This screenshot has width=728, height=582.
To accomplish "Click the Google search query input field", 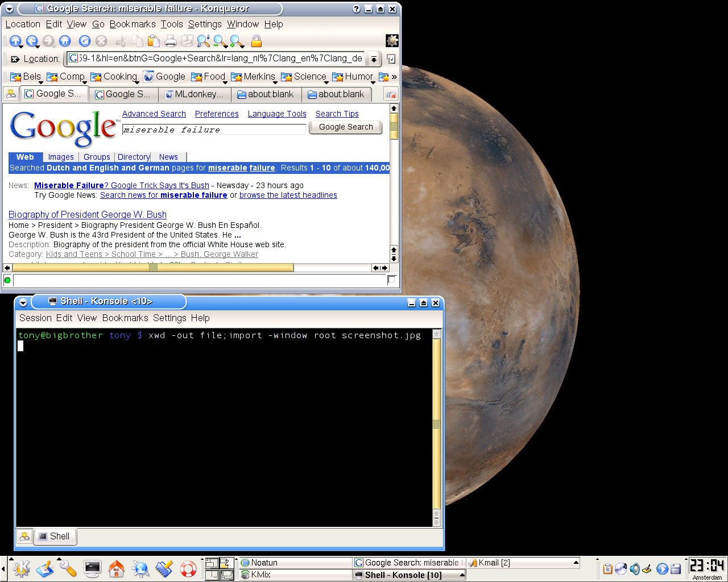I will point(214,130).
